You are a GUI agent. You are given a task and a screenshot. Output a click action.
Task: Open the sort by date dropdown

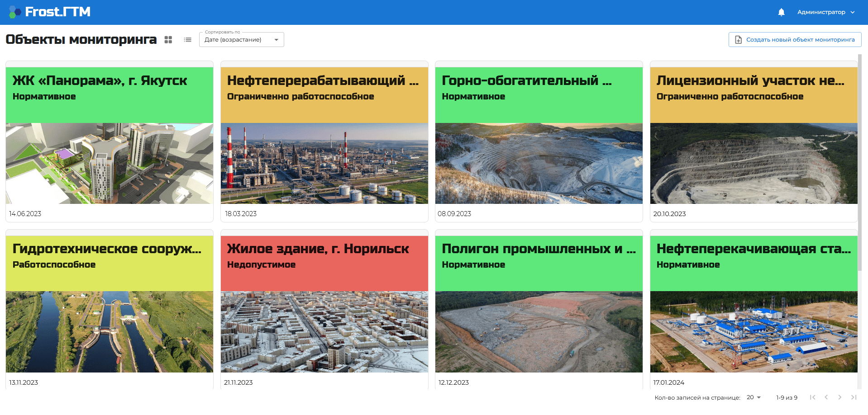tap(242, 40)
